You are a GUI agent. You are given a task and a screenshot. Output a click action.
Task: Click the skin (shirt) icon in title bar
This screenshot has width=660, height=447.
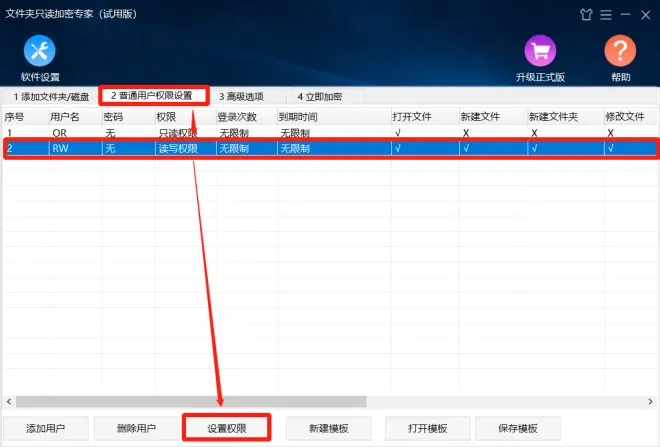click(586, 15)
